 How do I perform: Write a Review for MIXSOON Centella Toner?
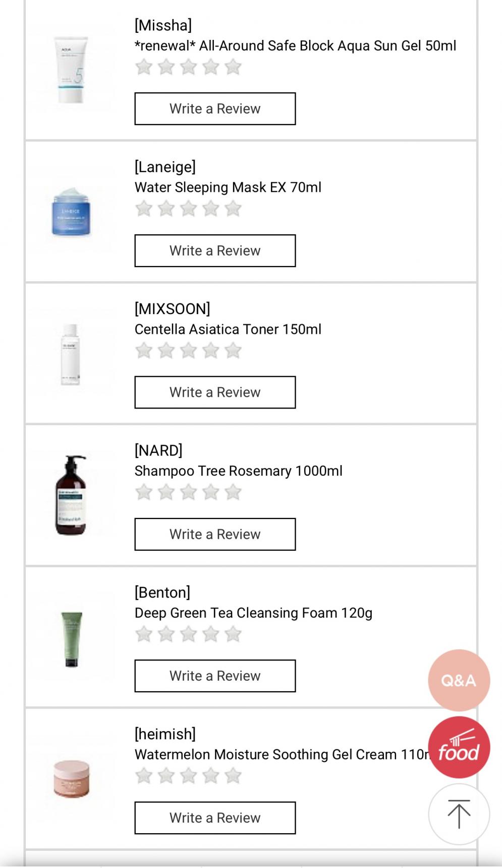[215, 392]
